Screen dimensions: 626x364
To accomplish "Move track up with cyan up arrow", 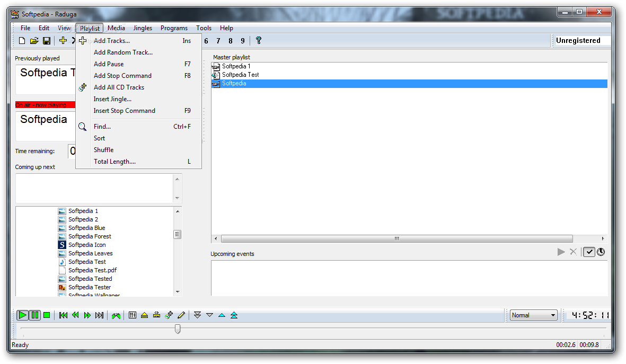I will point(222,315).
